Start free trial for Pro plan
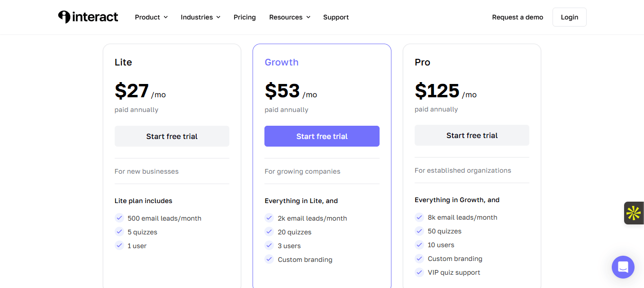Viewport: 644px width, 288px height. coord(472,135)
